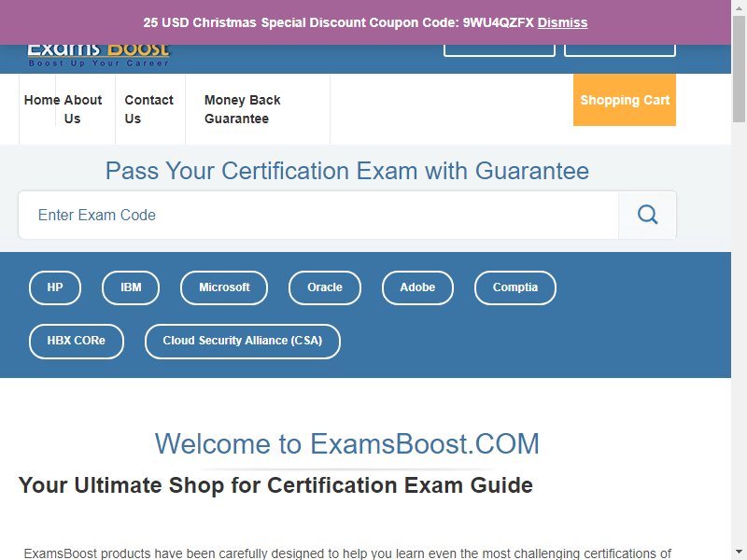
Task: Open Cloud Security Alliance (CSA) exams
Action: [243, 341]
